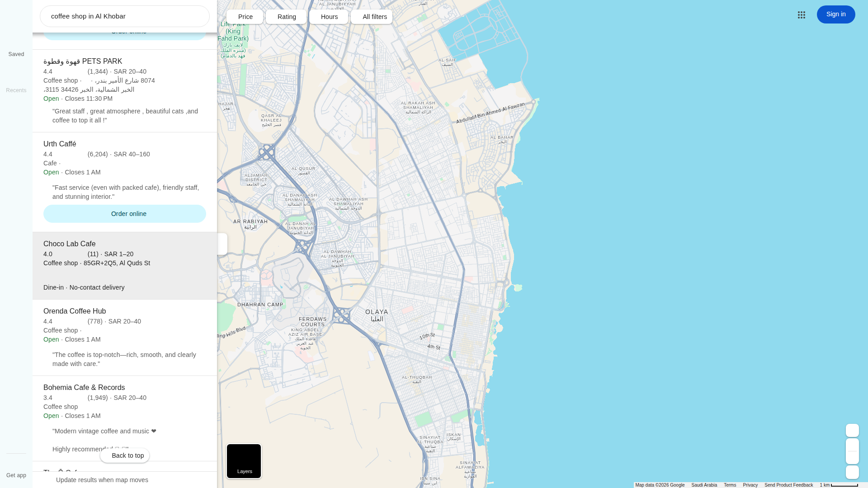Open the Rating filter dropdown
The width and height of the screenshot is (868, 488).
click(x=286, y=17)
